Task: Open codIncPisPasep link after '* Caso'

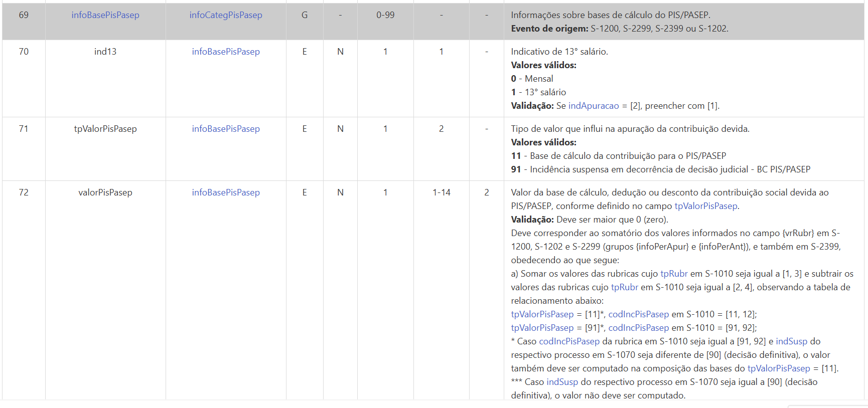Action: [569, 341]
